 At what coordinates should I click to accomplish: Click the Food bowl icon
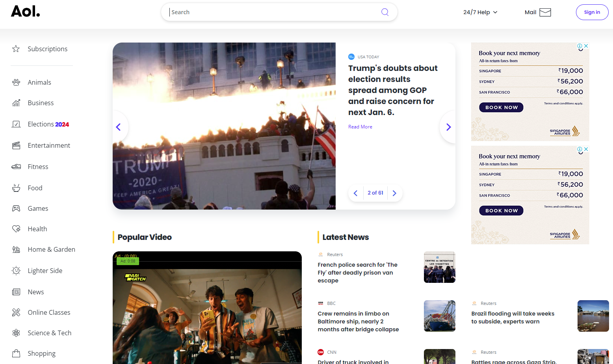tap(16, 188)
